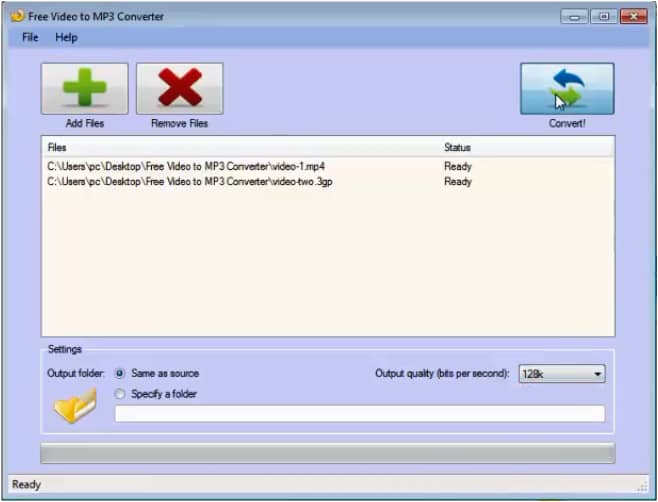The height and width of the screenshot is (502, 658).
Task: Click the red X Remove Files icon
Action: 179,88
